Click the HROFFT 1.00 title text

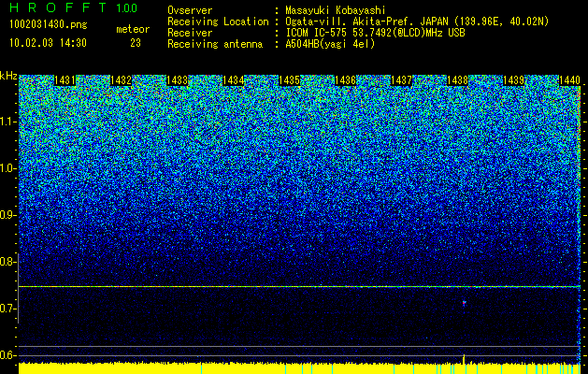74,7
